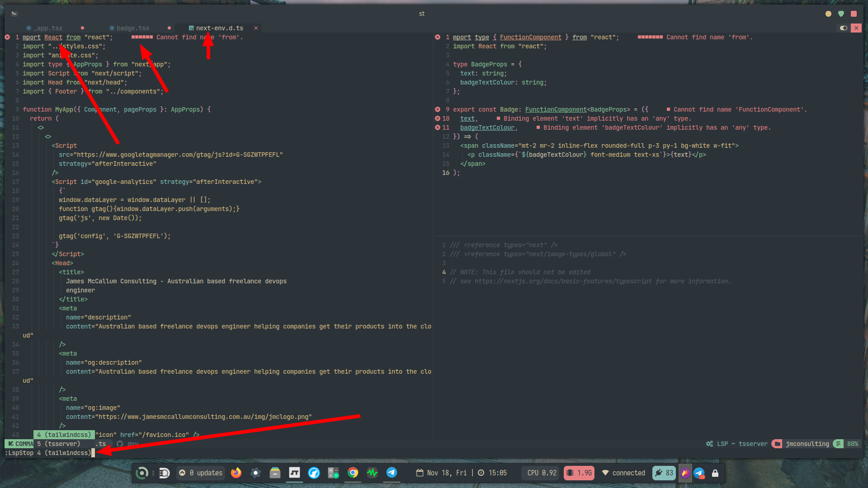868x488 pixels.
Task: Click the lock icon in the system tray
Action: point(715,473)
